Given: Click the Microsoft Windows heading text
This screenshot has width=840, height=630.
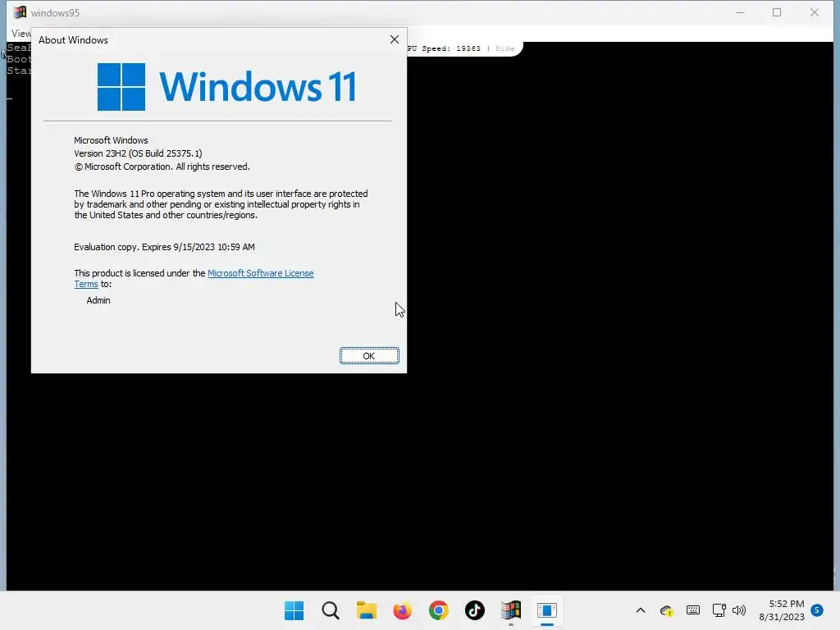Looking at the screenshot, I should point(111,140).
